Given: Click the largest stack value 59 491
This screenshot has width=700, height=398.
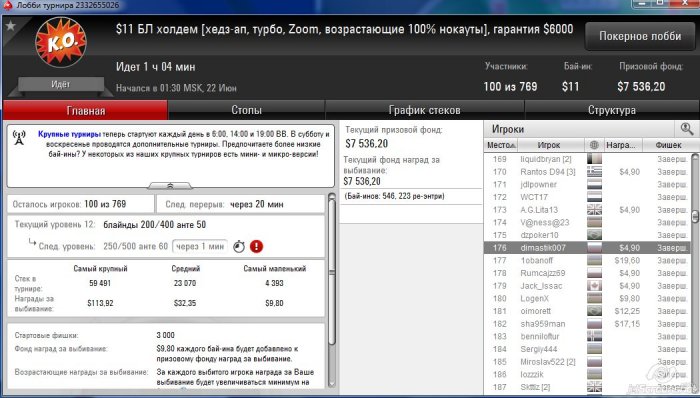Looking at the screenshot, I should (100, 283).
